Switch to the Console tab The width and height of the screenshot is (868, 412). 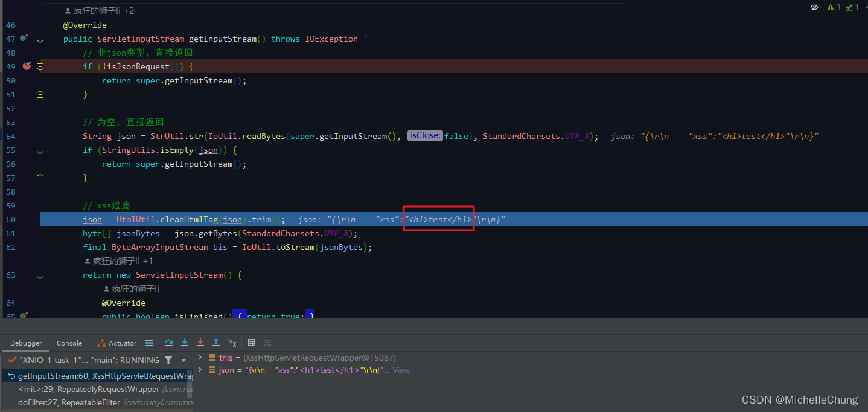[69, 343]
